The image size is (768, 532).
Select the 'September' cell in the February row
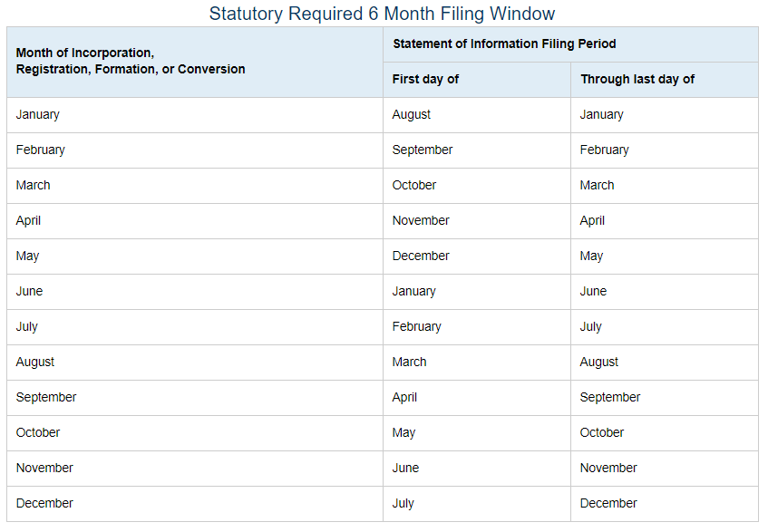pos(422,150)
